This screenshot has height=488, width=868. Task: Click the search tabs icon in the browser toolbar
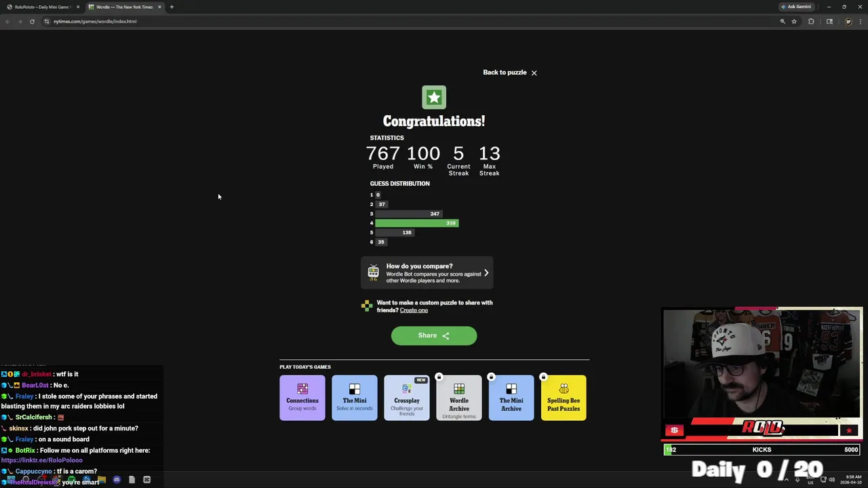(x=829, y=21)
